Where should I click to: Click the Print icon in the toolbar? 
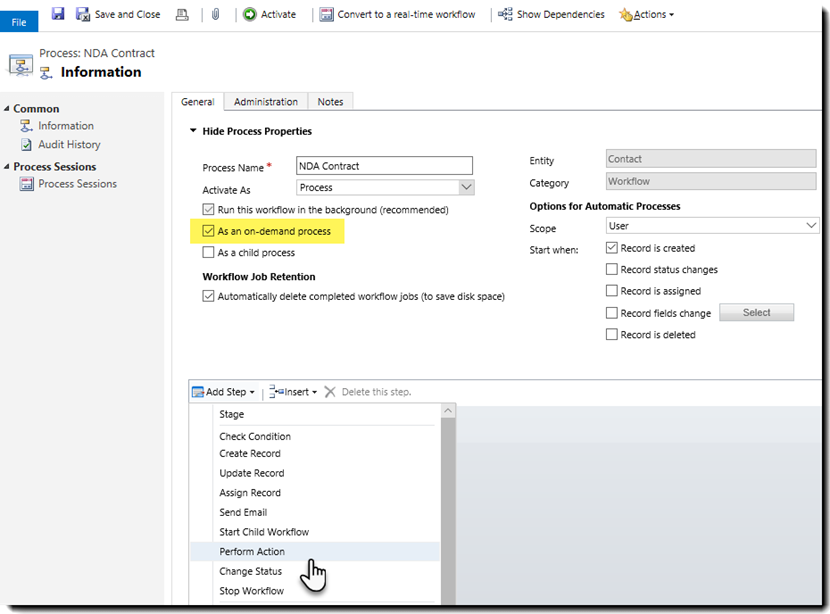184,14
